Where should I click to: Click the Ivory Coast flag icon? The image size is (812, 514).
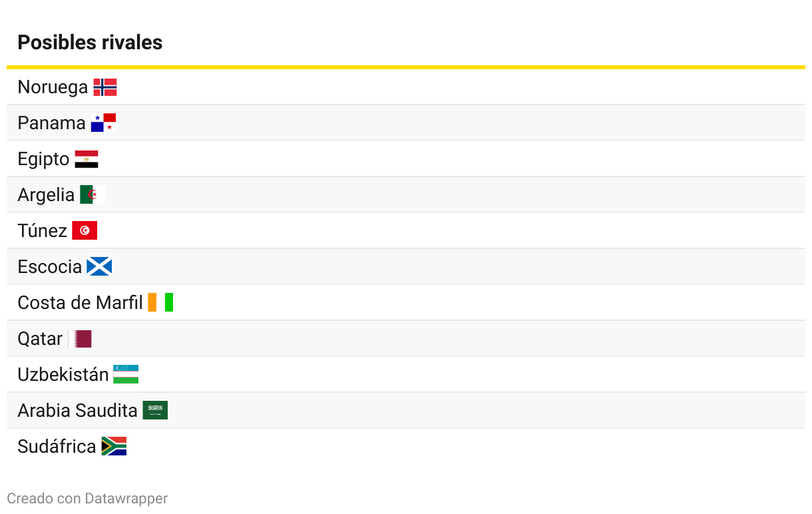click(x=160, y=303)
